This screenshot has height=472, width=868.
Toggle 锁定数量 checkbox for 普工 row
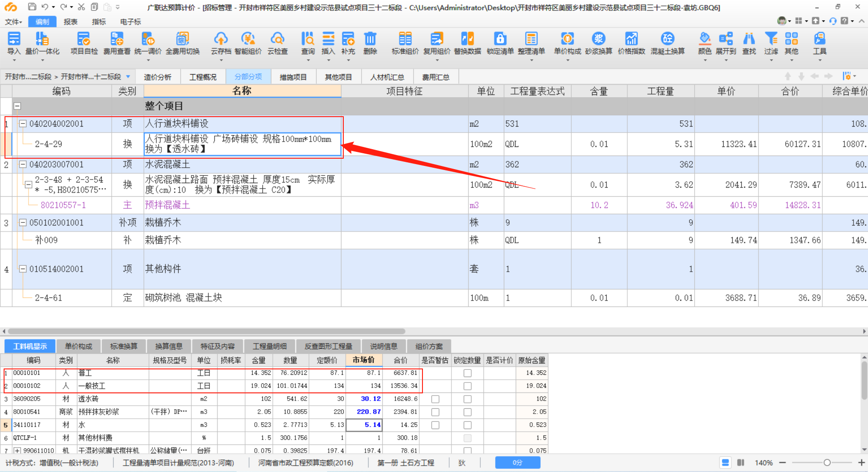[x=468, y=373]
